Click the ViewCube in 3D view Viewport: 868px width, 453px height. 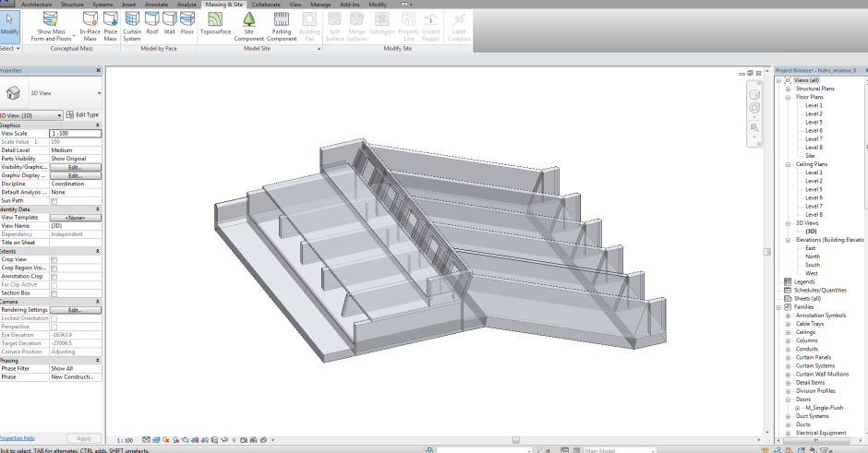coord(754,95)
